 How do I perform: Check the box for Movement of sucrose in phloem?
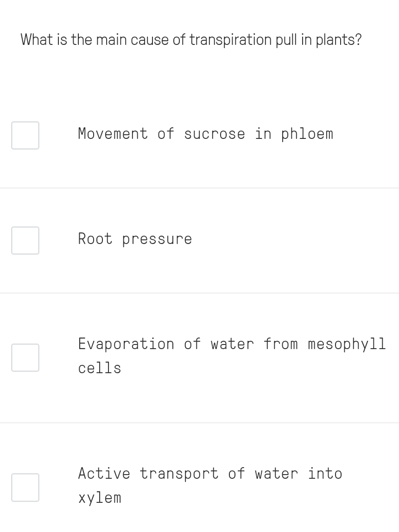(25, 135)
